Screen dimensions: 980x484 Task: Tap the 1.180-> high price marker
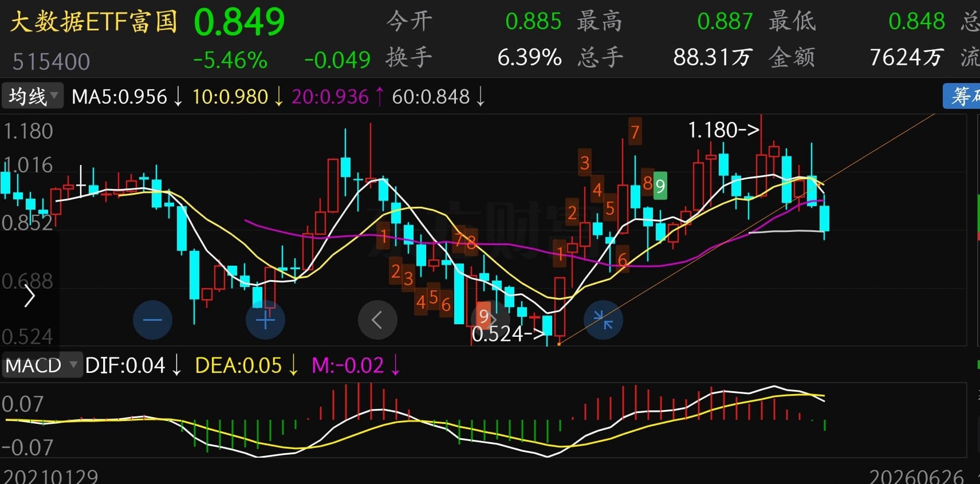point(723,130)
